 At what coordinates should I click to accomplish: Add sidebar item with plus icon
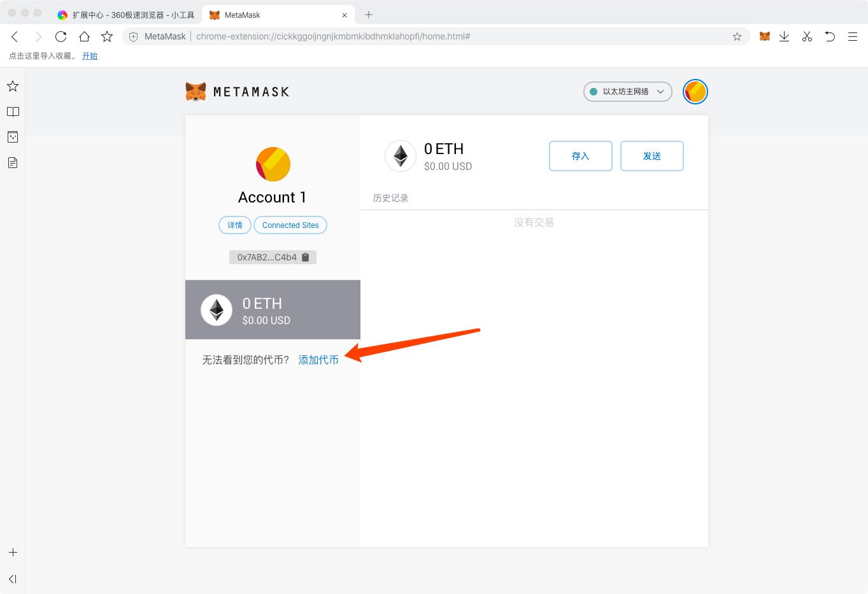(x=13, y=553)
